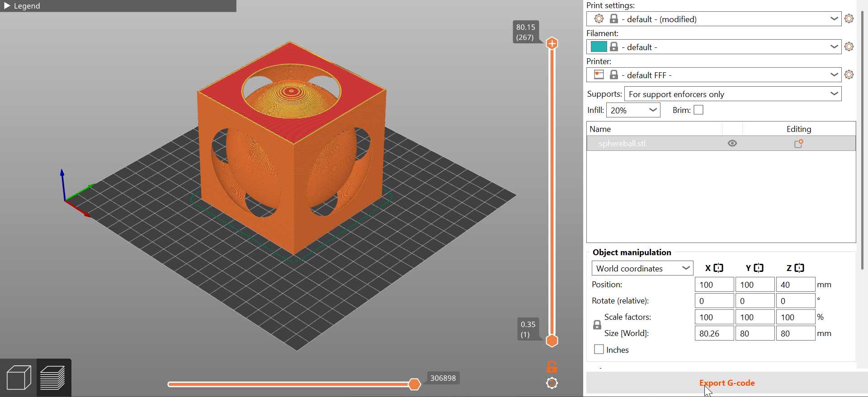868x397 pixels.
Task: Click the filament color swatch
Action: click(599, 47)
